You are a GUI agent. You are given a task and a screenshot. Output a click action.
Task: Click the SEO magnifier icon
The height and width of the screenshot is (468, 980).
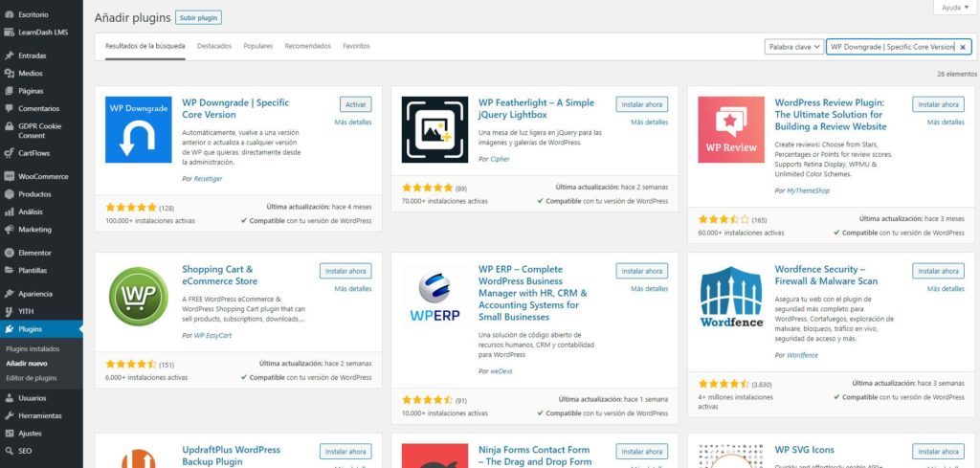9,451
